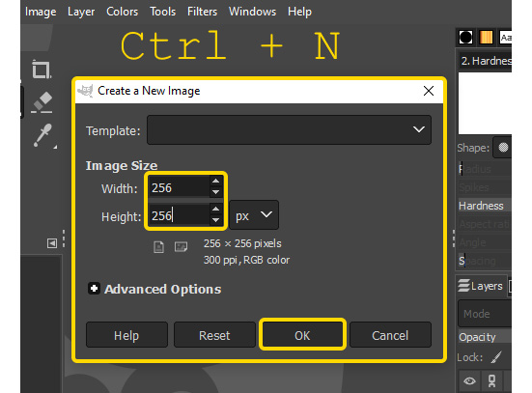
Task: Click the Help button in dialog
Action: (126, 335)
